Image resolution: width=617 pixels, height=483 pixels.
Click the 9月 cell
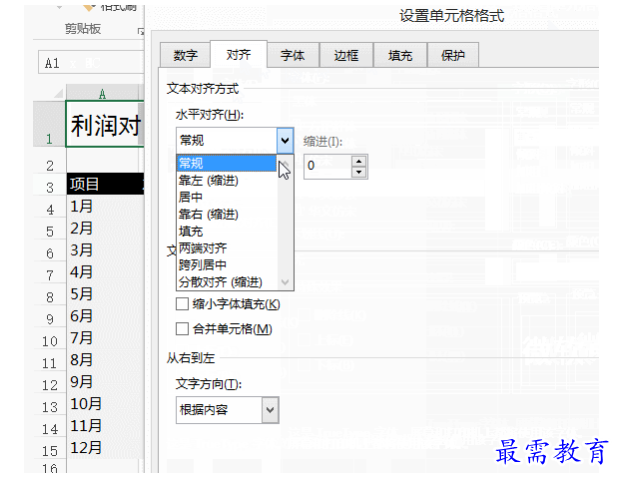(105, 382)
